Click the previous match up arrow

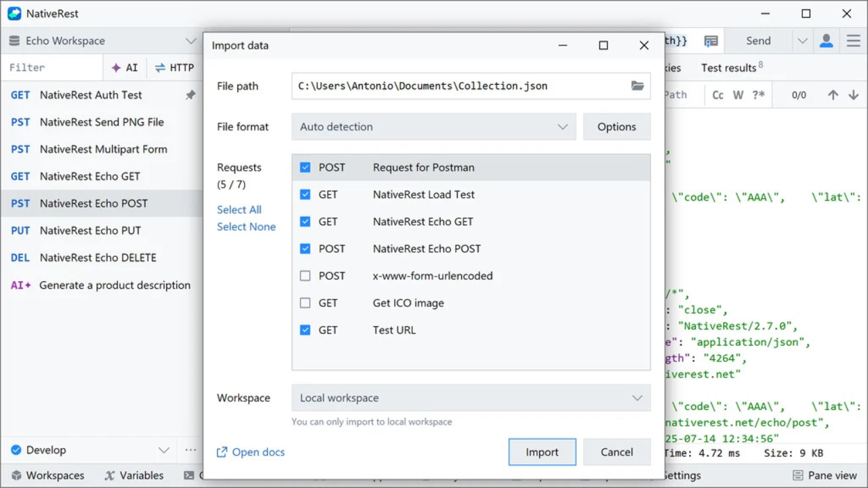(833, 95)
